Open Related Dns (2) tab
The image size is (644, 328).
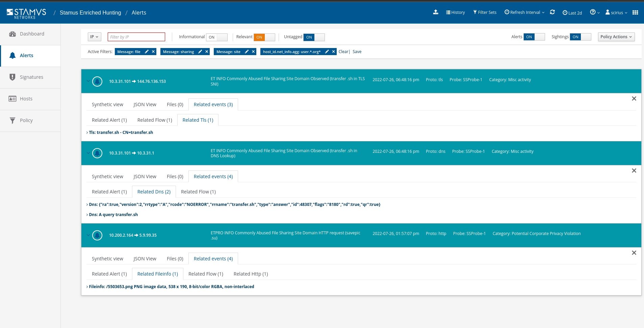click(154, 192)
